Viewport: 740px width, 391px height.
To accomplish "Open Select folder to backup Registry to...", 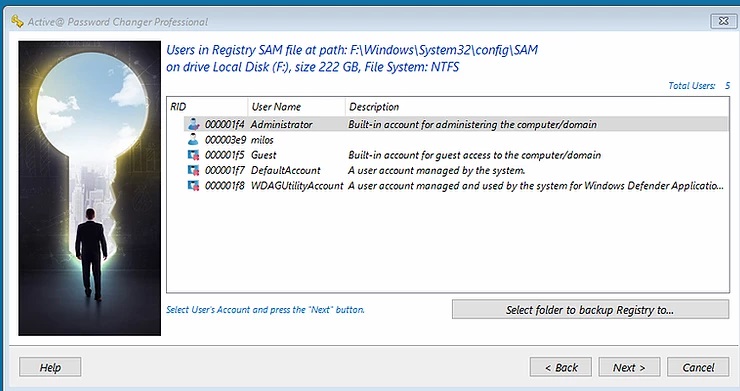I will pyautogui.click(x=590, y=310).
